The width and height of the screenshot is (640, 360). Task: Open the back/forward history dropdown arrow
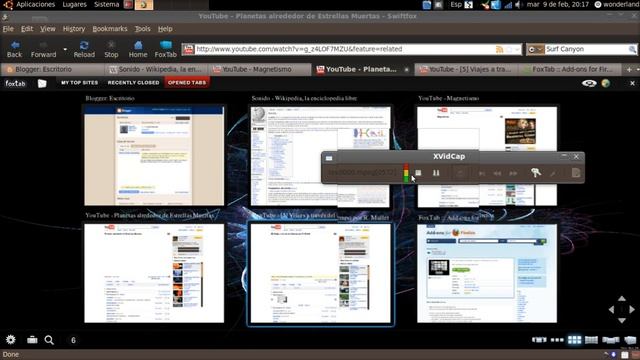click(x=65, y=49)
